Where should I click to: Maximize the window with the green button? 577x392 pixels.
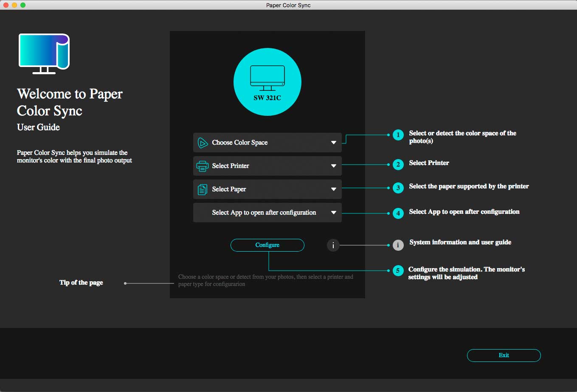click(23, 5)
